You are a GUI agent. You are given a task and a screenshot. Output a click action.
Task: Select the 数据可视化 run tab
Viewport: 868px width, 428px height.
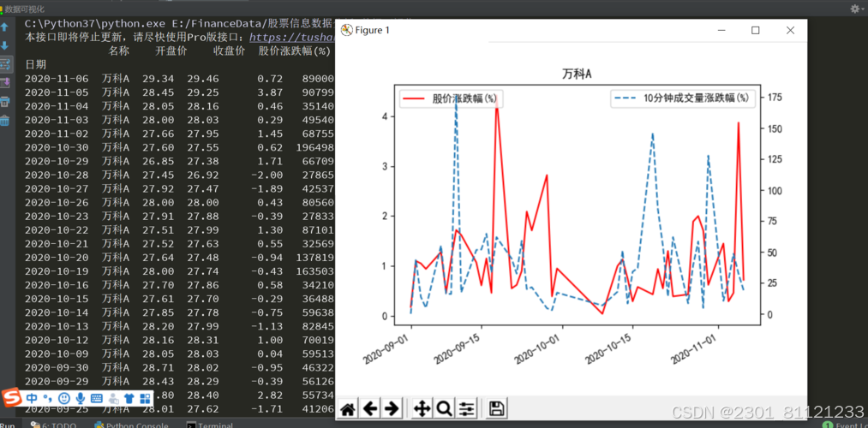click(x=22, y=9)
